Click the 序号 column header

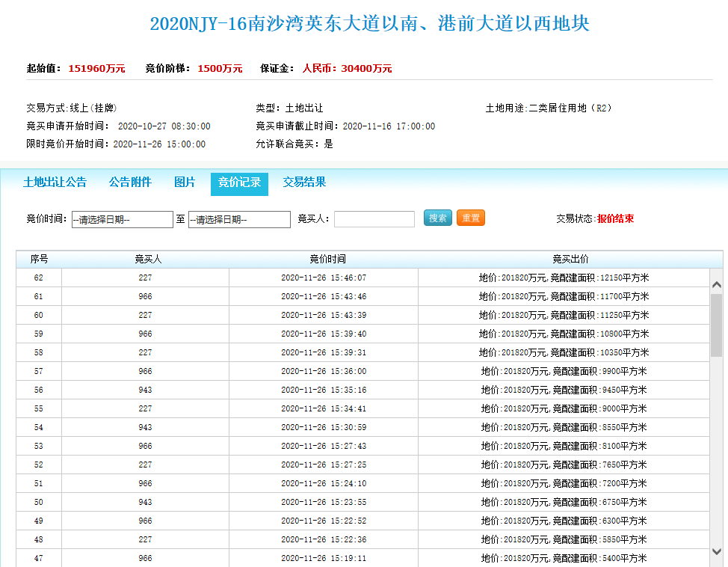39,260
